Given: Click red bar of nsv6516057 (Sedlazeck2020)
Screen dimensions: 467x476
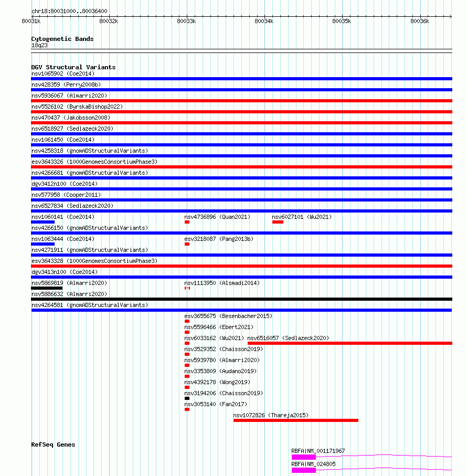Looking at the screenshot, I should (350, 343).
